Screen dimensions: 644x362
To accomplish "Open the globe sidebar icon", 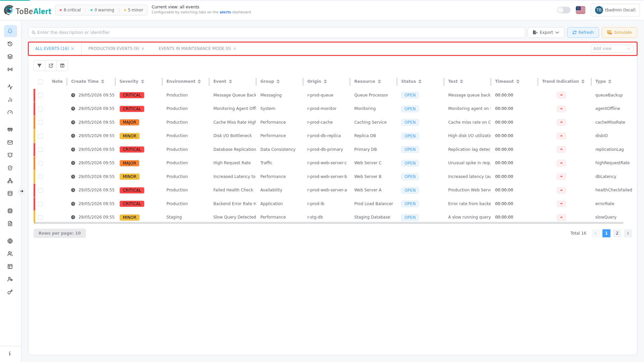I will (10, 241).
